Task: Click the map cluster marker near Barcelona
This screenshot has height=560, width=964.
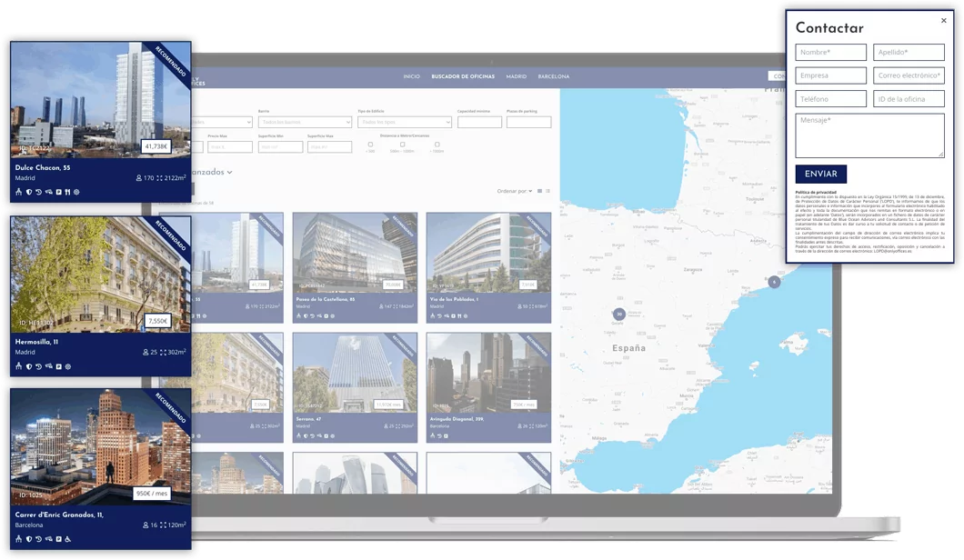Action: pyautogui.click(x=774, y=282)
